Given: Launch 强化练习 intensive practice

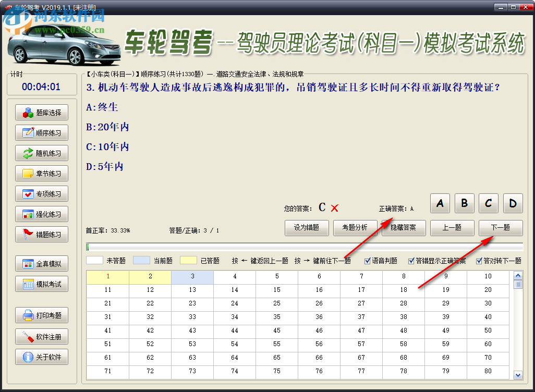Looking at the screenshot, I should (42, 214).
